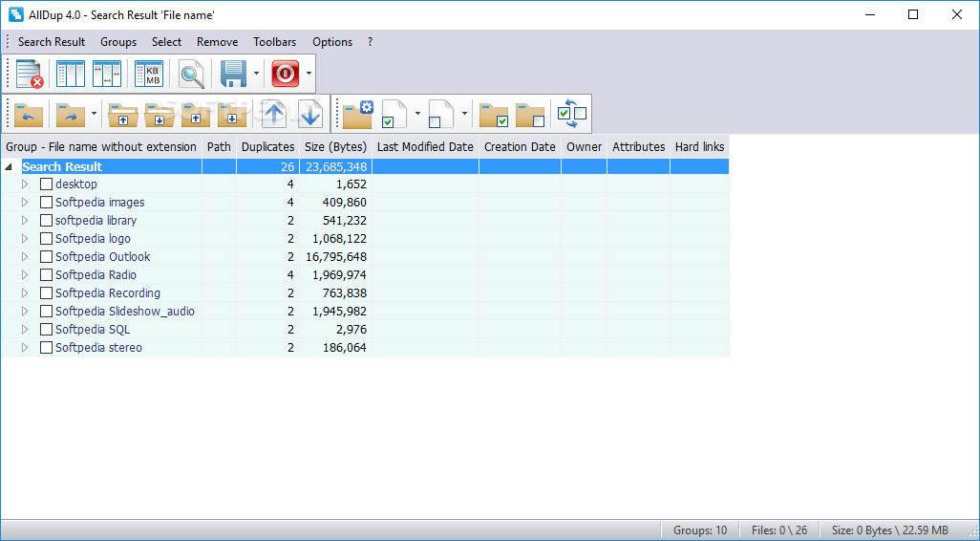Check the Softpedia Outlook group checkbox

pyautogui.click(x=46, y=256)
